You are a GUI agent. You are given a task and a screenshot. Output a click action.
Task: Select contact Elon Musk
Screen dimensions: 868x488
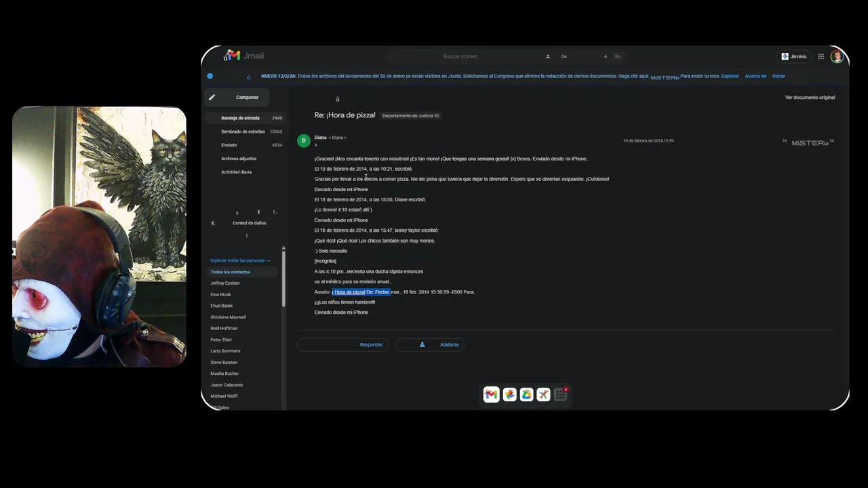click(x=221, y=295)
